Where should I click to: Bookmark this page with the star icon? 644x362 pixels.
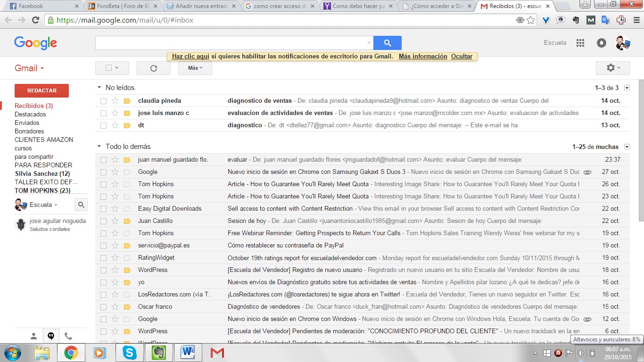(531, 20)
